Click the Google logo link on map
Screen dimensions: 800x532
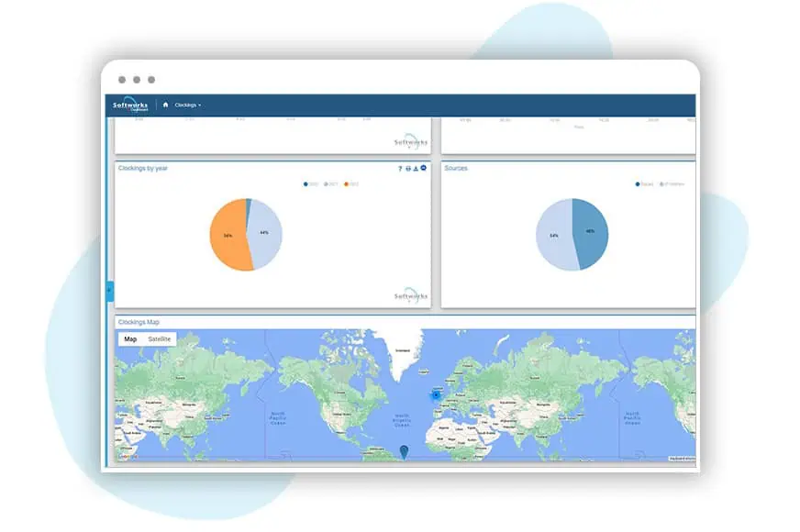click(x=127, y=456)
